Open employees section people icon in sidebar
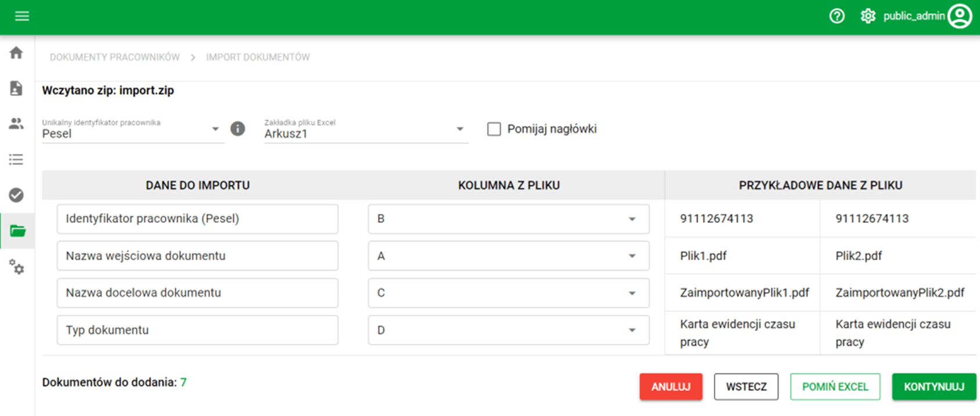This screenshot has height=416, width=980. point(16,124)
